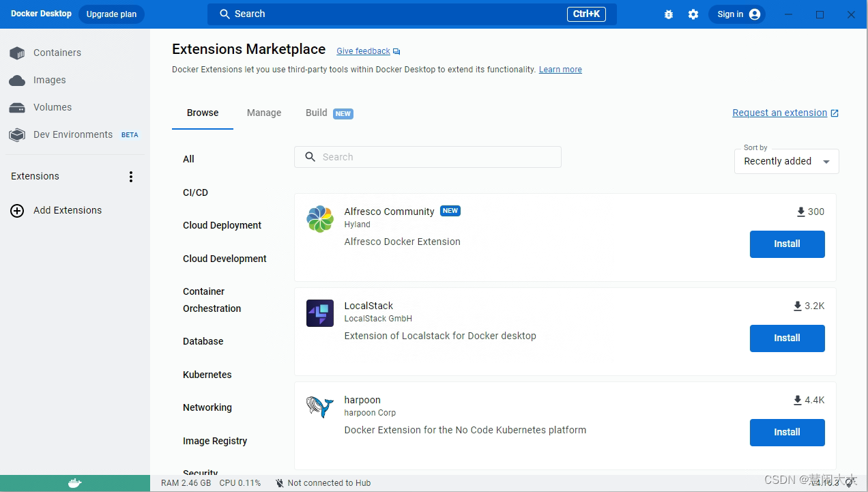Select the Networking category

point(207,407)
